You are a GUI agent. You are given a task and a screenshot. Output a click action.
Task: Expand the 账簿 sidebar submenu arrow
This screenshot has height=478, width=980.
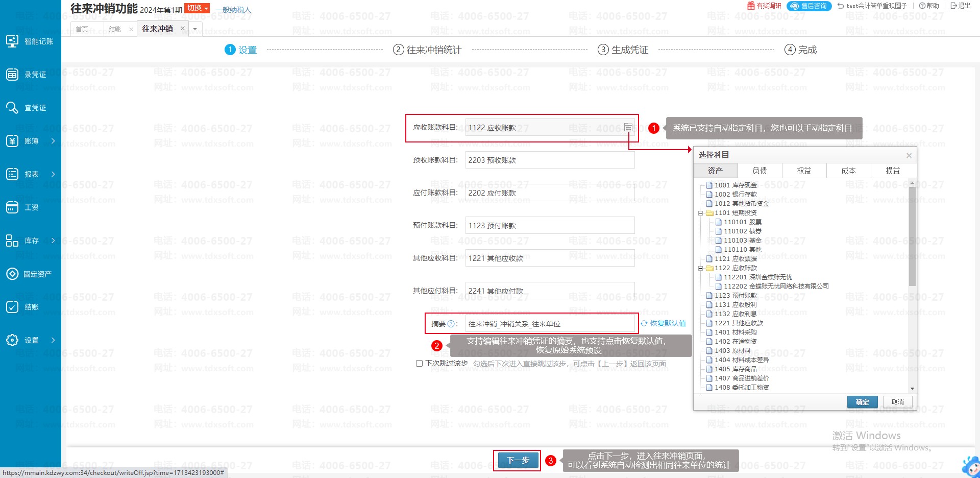pyautogui.click(x=53, y=141)
